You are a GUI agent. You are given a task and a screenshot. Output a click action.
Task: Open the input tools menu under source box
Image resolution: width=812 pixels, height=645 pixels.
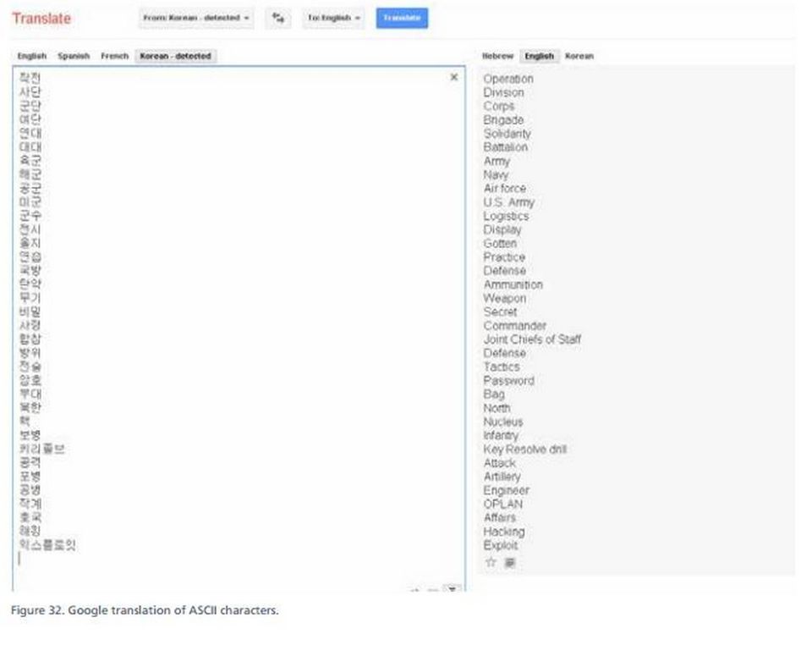453,588
